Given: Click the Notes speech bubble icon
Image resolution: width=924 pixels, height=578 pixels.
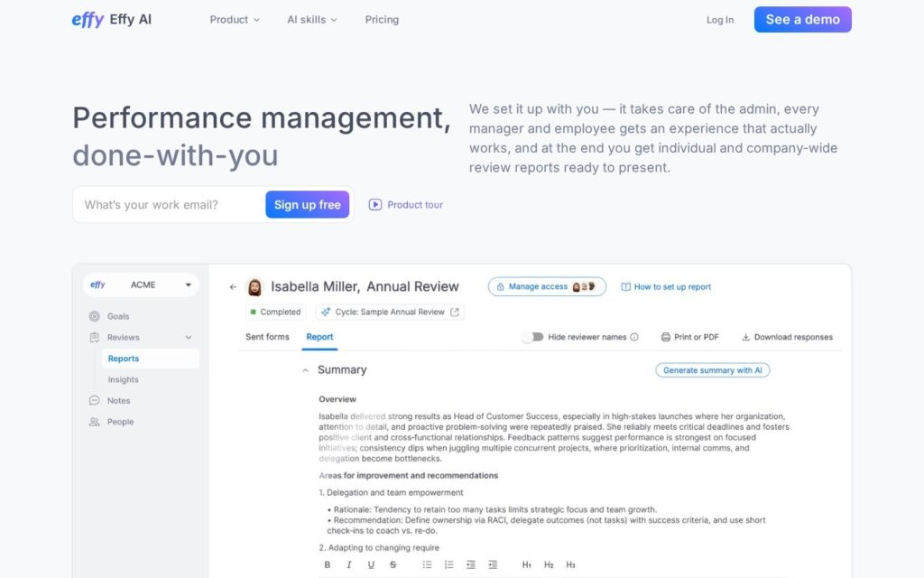Looking at the screenshot, I should (94, 400).
